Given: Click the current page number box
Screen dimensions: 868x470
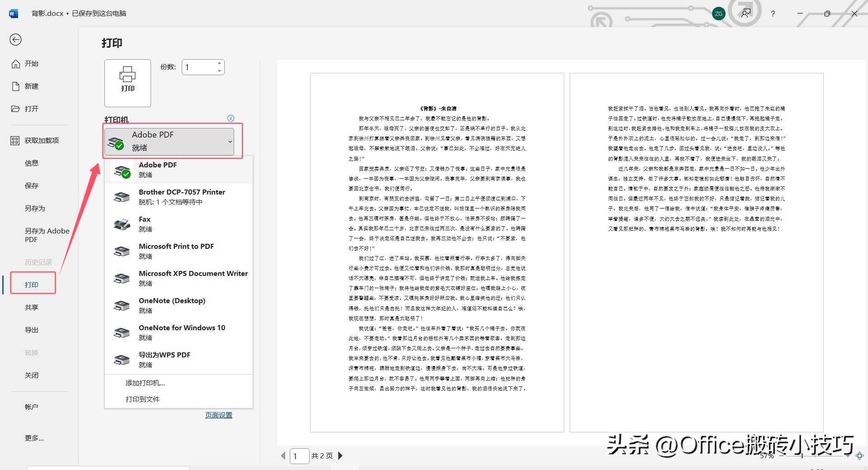Looking at the screenshot, I should 299,456.
